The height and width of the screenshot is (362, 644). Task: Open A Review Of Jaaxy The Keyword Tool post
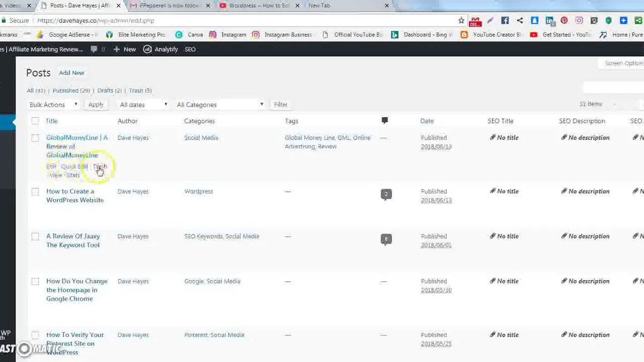click(x=73, y=240)
